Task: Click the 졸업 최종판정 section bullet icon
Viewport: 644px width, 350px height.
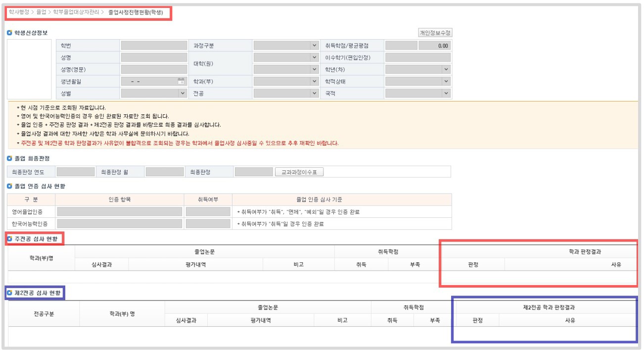Action: (10, 158)
